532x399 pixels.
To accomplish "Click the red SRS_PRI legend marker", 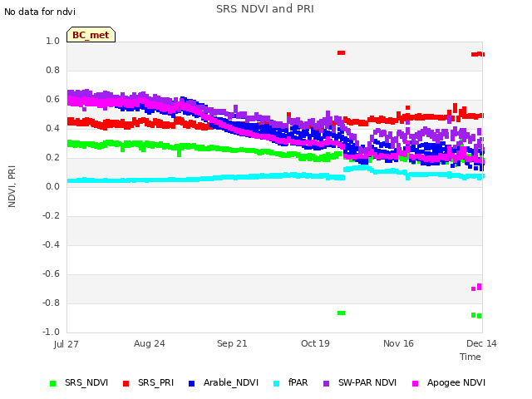I will pos(126,383).
